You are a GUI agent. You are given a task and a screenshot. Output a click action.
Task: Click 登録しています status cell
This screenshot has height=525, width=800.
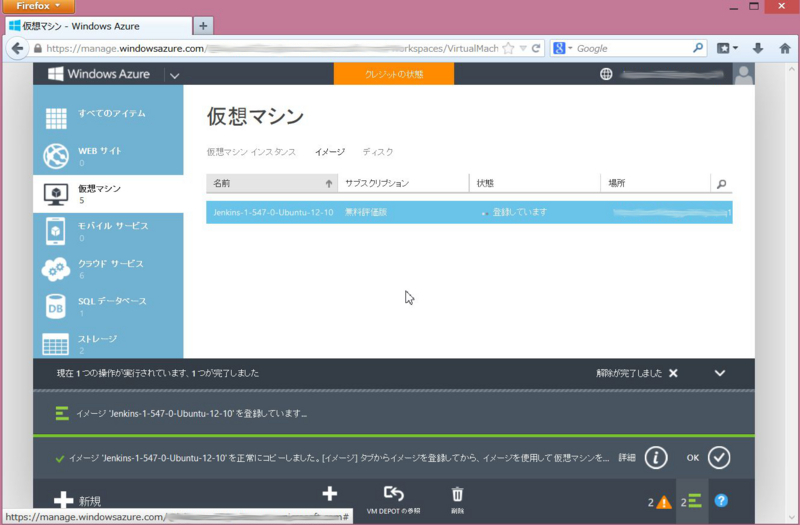(519, 212)
